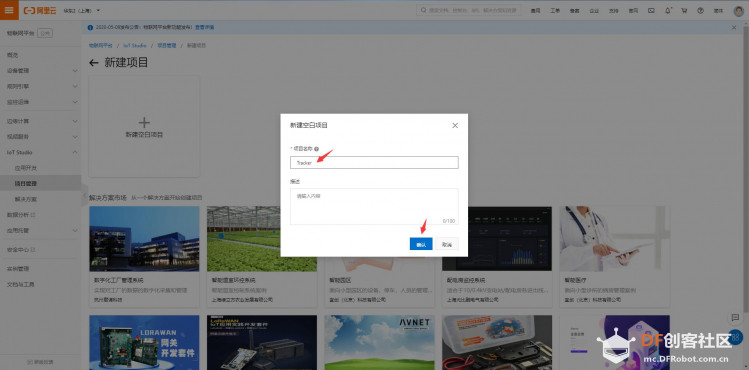
Task: Open the 工单 menu in the header
Action: tap(555, 11)
